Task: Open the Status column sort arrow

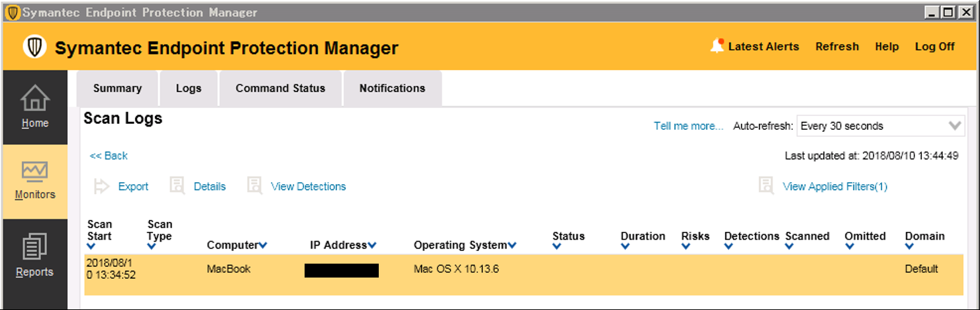Action: pos(556,247)
